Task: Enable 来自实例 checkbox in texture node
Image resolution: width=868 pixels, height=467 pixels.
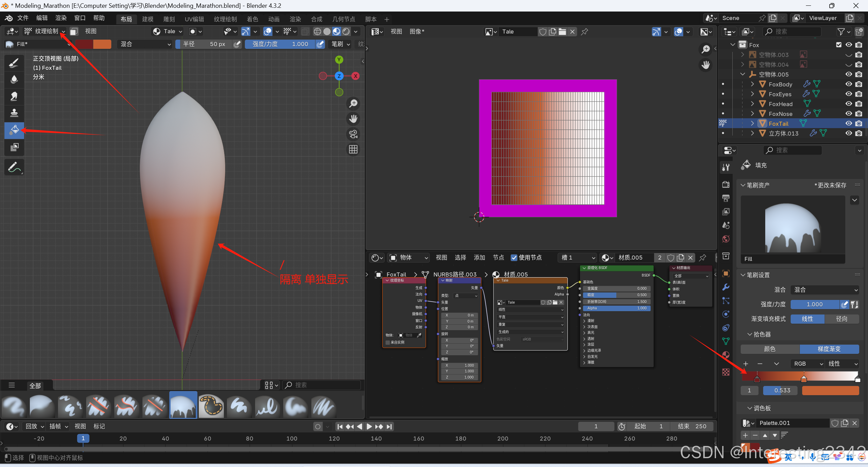Action: 388,342
